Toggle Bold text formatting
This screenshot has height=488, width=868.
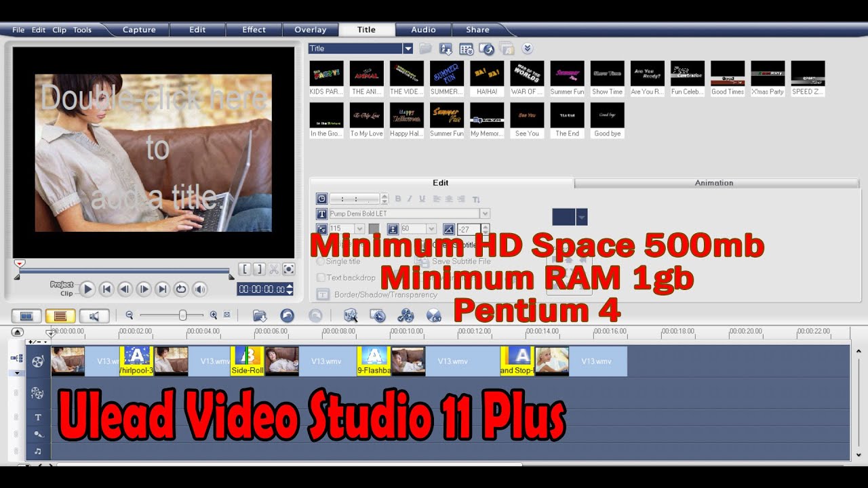pyautogui.click(x=398, y=199)
